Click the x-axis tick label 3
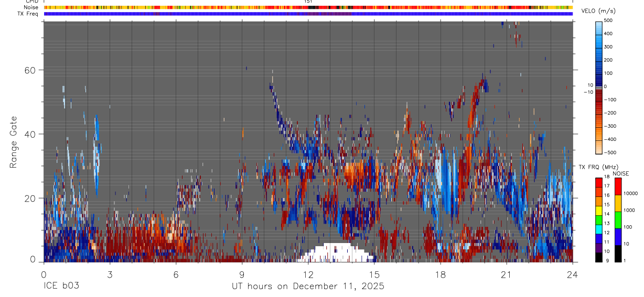The image size is (644, 297). click(110, 274)
